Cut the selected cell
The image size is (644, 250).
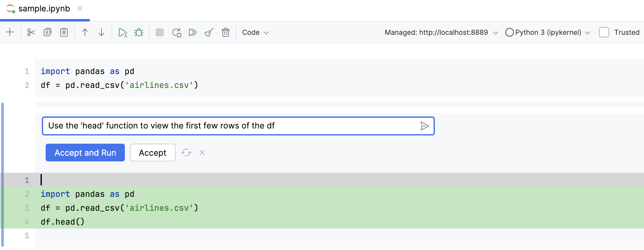[x=31, y=32]
